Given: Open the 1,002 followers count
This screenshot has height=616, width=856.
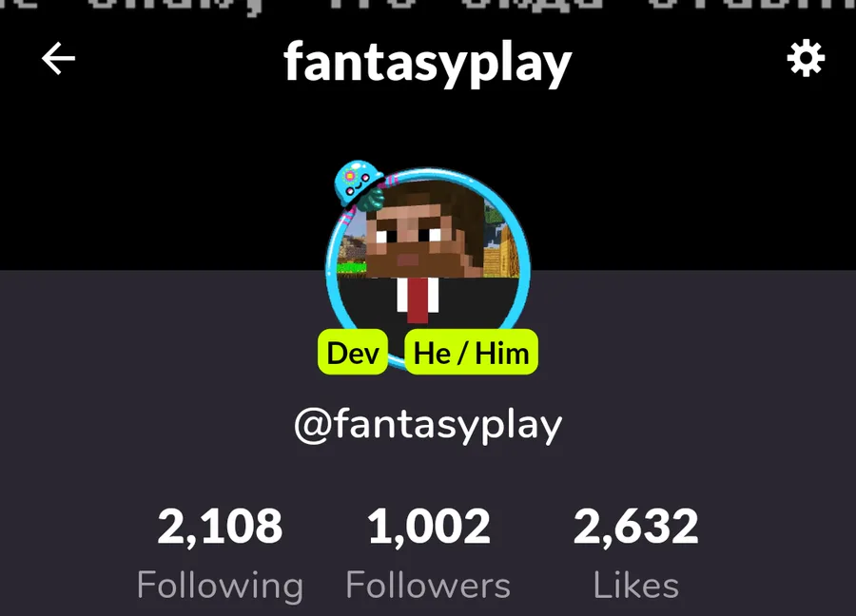Looking at the screenshot, I should 429,527.
